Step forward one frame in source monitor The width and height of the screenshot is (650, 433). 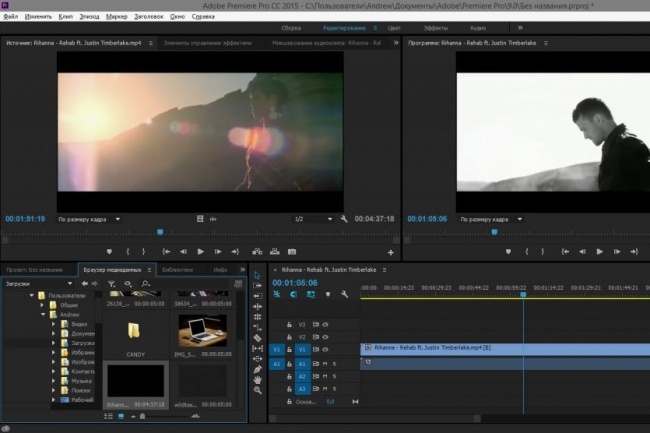[218, 252]
